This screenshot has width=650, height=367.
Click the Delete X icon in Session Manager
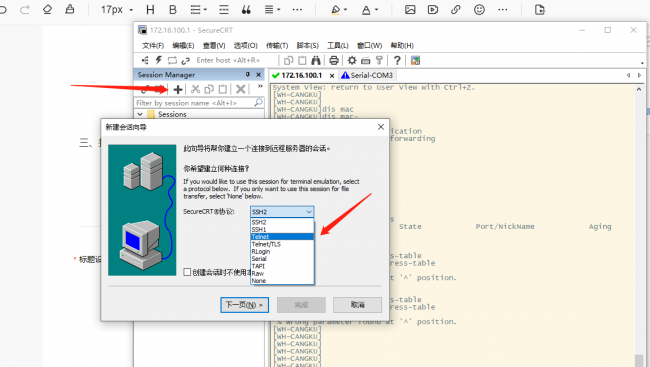pyautogui.click(x=241, y=89)
